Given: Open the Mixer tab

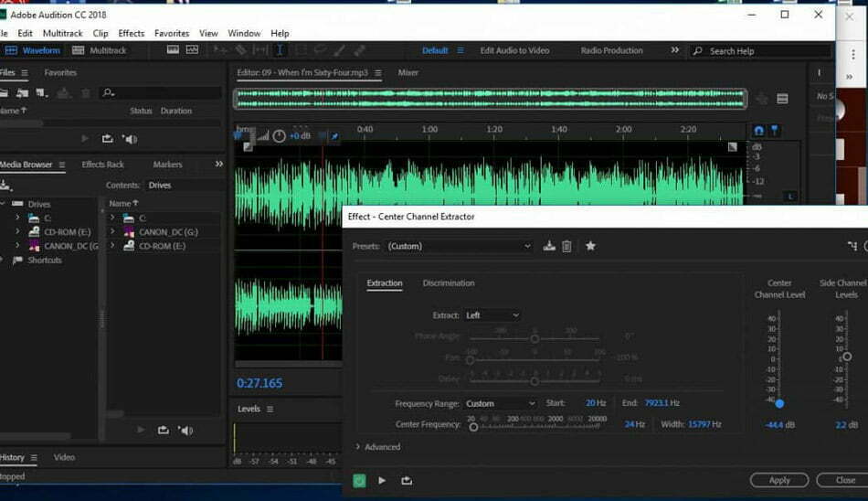Looking at the screenshot, I should (408, 72).
